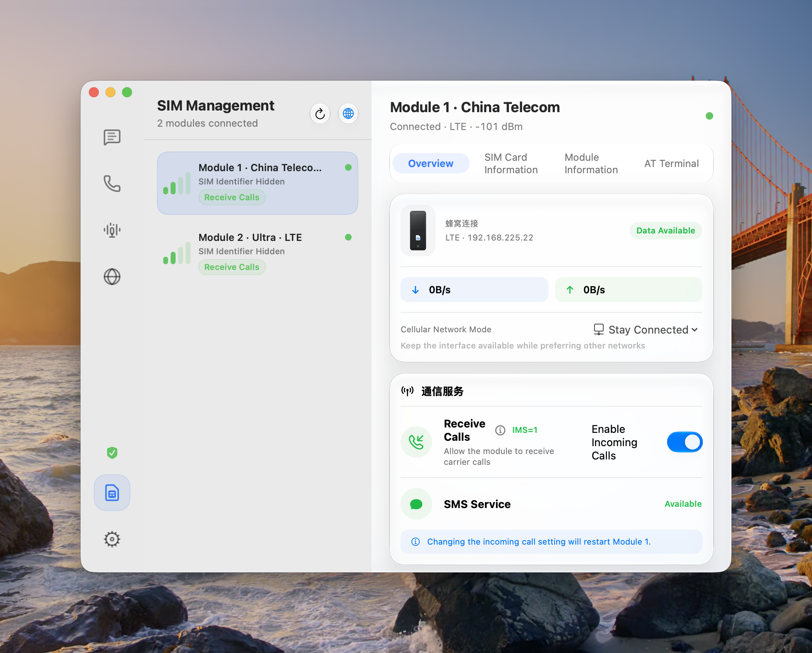Click the upload speed 0B/s indicator
The width and height of the screenshot is (812, 653).
pos(629,290)
